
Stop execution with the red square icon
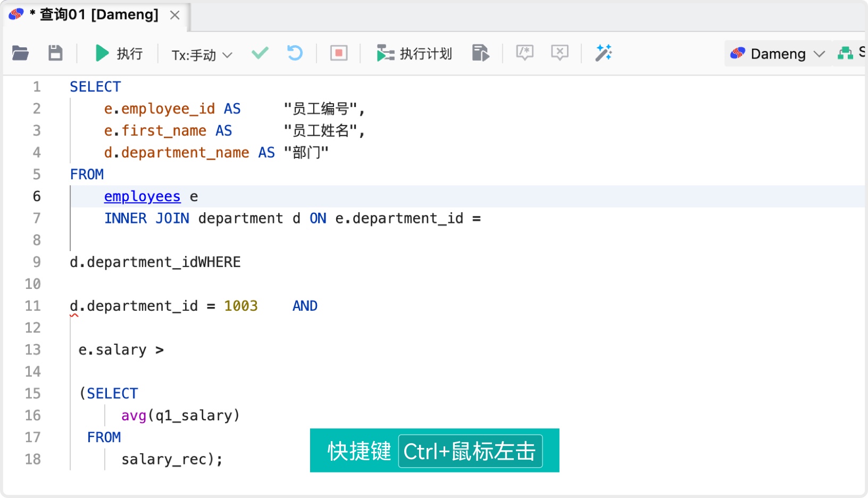tap(339, 53)
